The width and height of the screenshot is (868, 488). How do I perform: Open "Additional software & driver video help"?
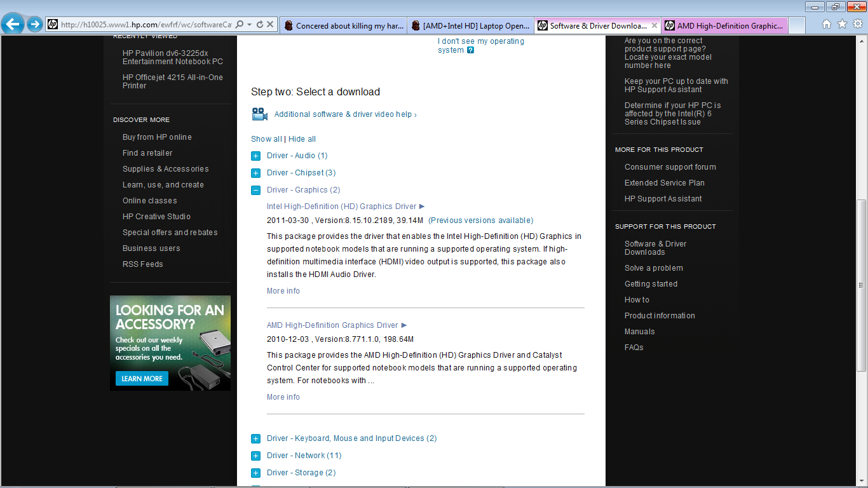click(346, 114)
